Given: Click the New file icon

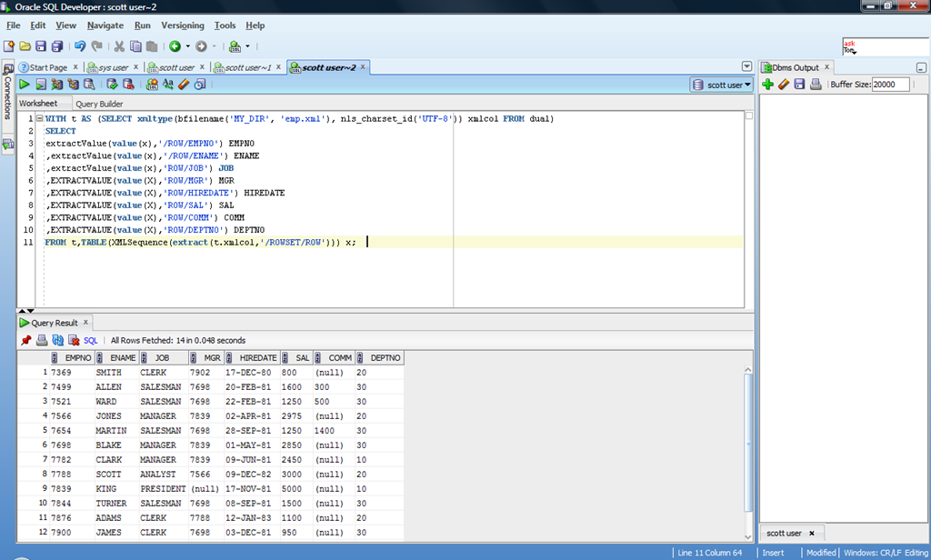Looking at the screenshot, I should pyautogui.click(x=9, y=46).
